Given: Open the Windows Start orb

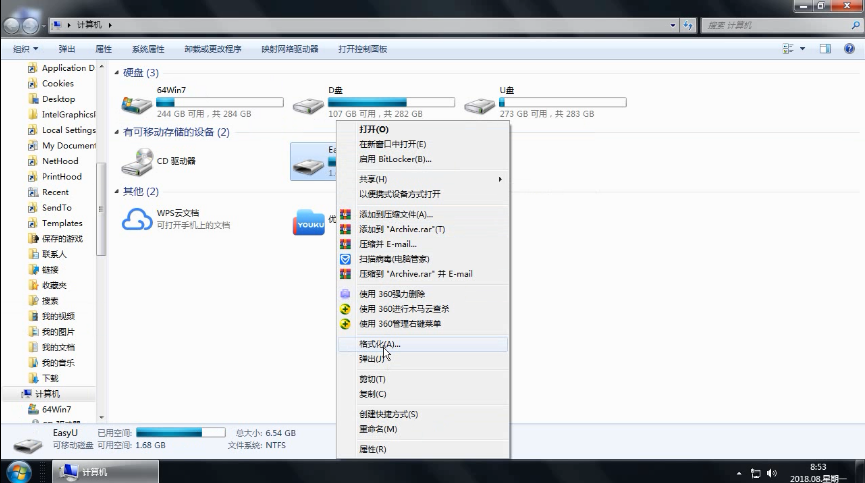Looking at the screenshot, I should [19, 473].
